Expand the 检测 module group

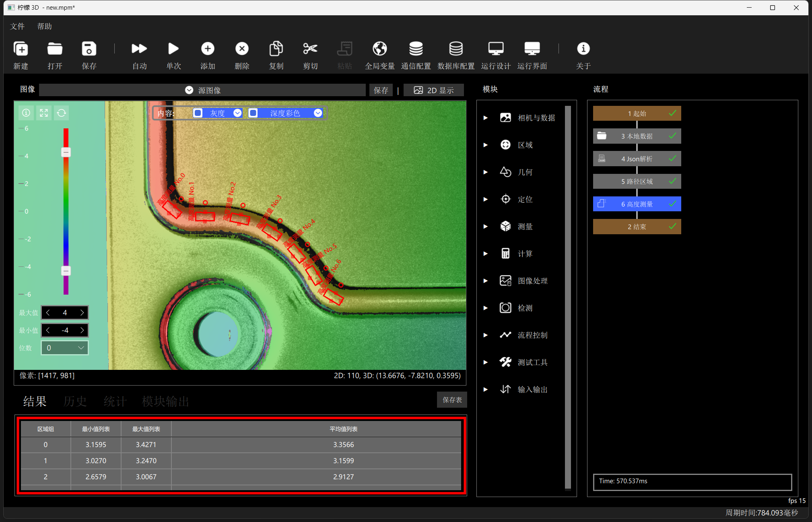point(486,308)
